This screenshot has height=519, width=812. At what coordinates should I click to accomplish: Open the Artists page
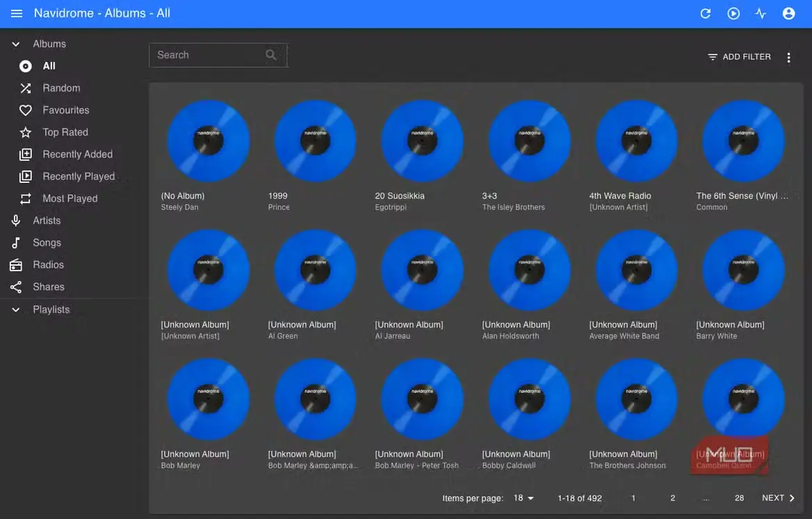pyautogui.click(x=47, y=221)
